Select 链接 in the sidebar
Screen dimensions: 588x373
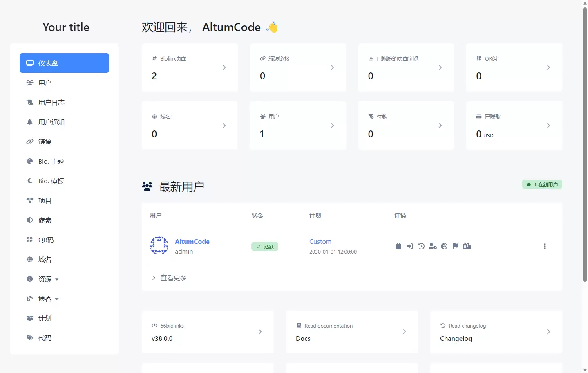click(x=64, y=142)
